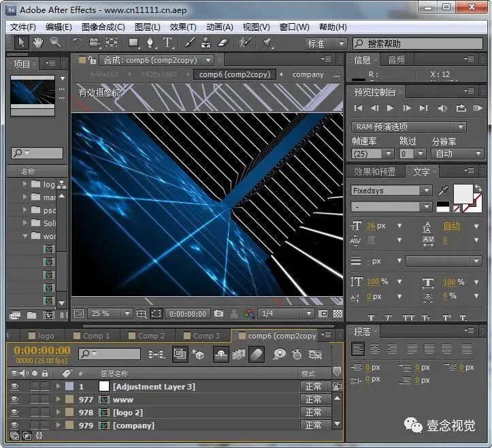Click the white fill color swatch
This screenshot has width=492, height=448.
463,193
